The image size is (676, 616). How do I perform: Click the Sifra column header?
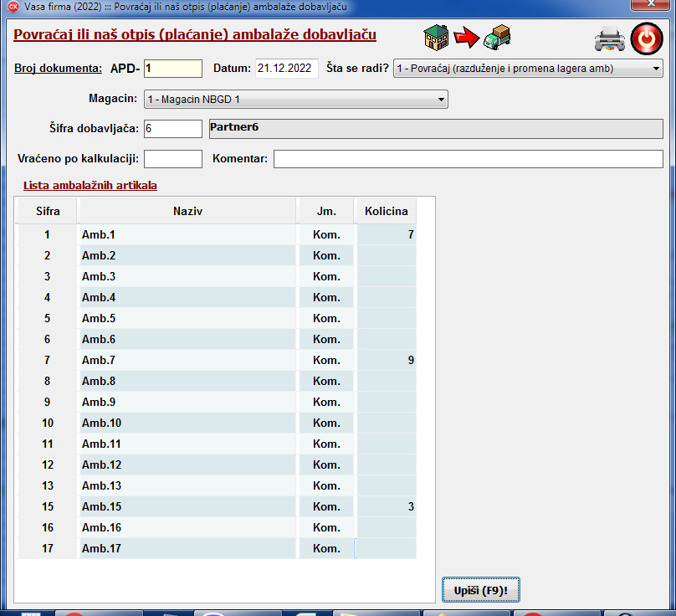(x=48, y=211)
